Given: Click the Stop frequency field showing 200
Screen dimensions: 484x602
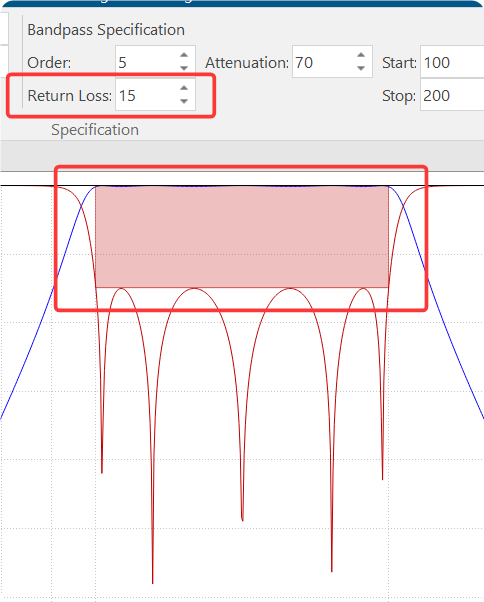Looking at the screenshot, I should (452, 95).
